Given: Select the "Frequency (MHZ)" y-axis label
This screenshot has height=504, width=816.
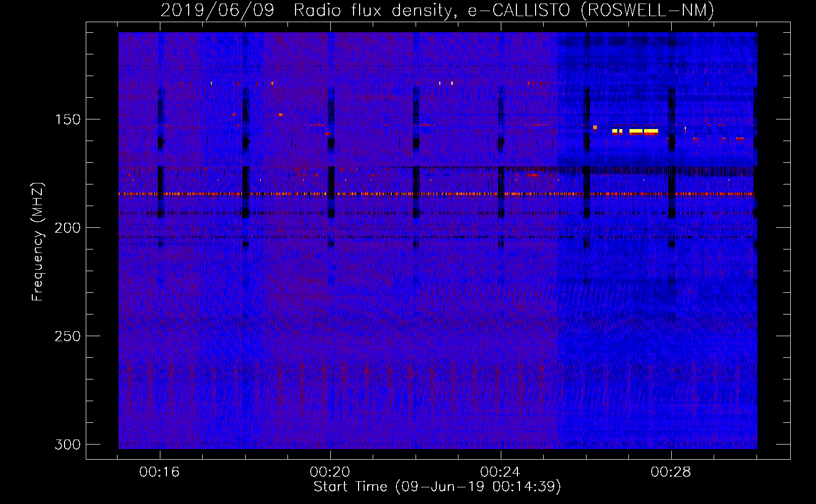Looking at the screenshot, I should coord(37,242).
